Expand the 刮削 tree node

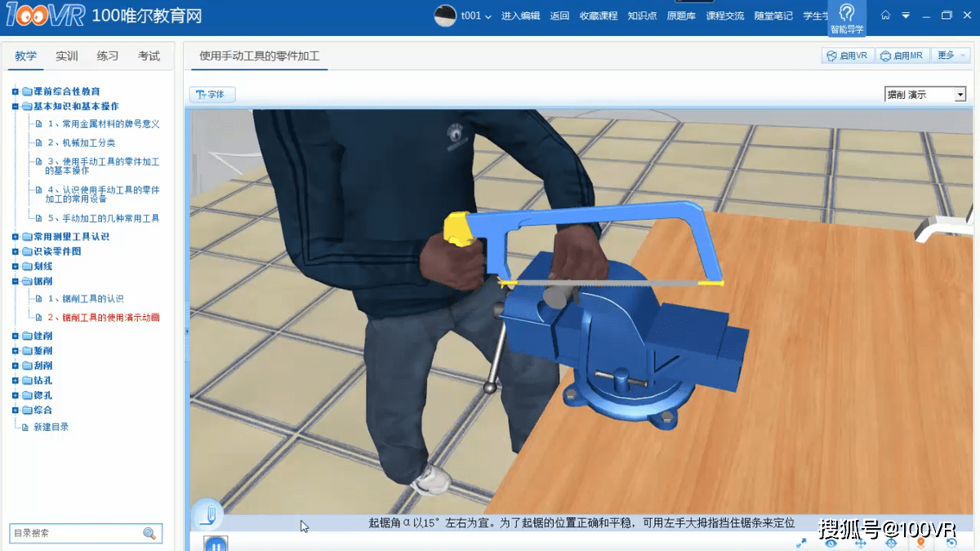[x=15, y=366]
